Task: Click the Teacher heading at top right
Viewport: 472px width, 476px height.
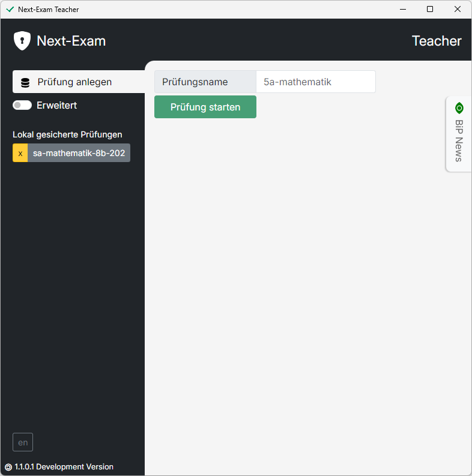Action: [437, 41]
